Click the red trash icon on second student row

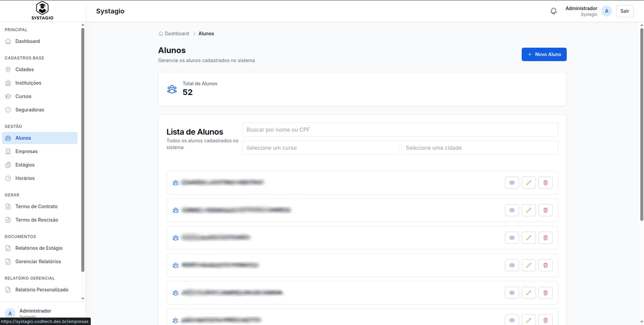[x=545, y=210]
